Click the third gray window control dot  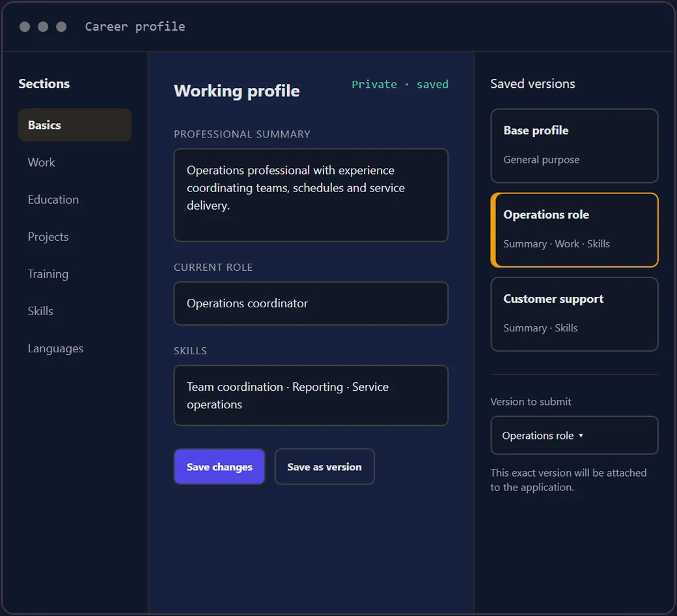coord(61,27)
